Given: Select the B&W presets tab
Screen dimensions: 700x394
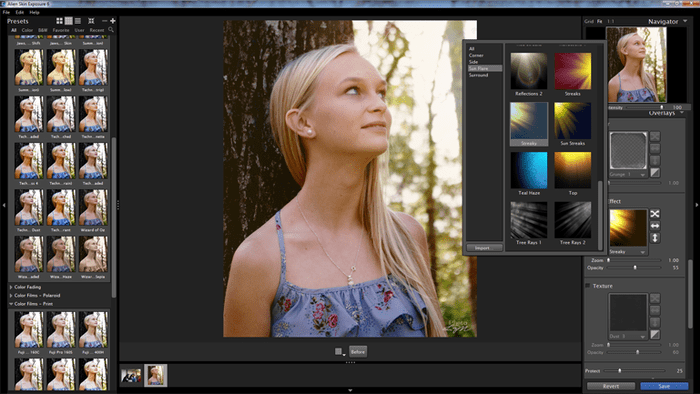Looking at the screenshot, I should pyautogui.click(x=43, y=30).
